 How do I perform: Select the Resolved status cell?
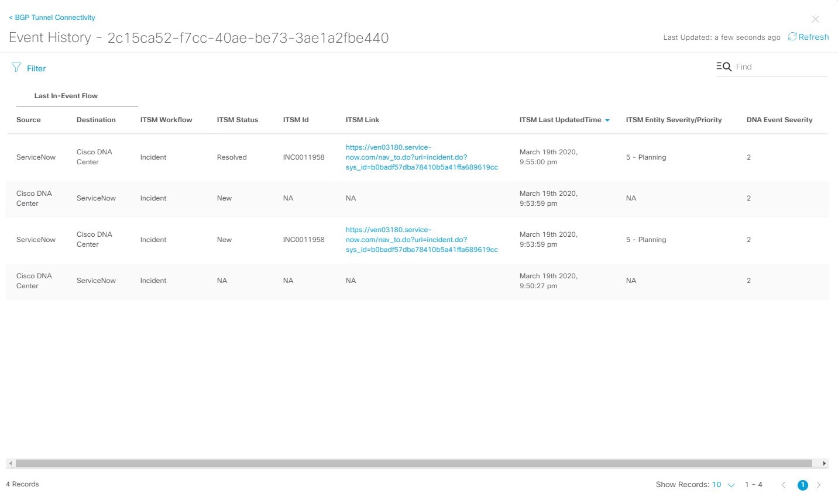point(232,157)
